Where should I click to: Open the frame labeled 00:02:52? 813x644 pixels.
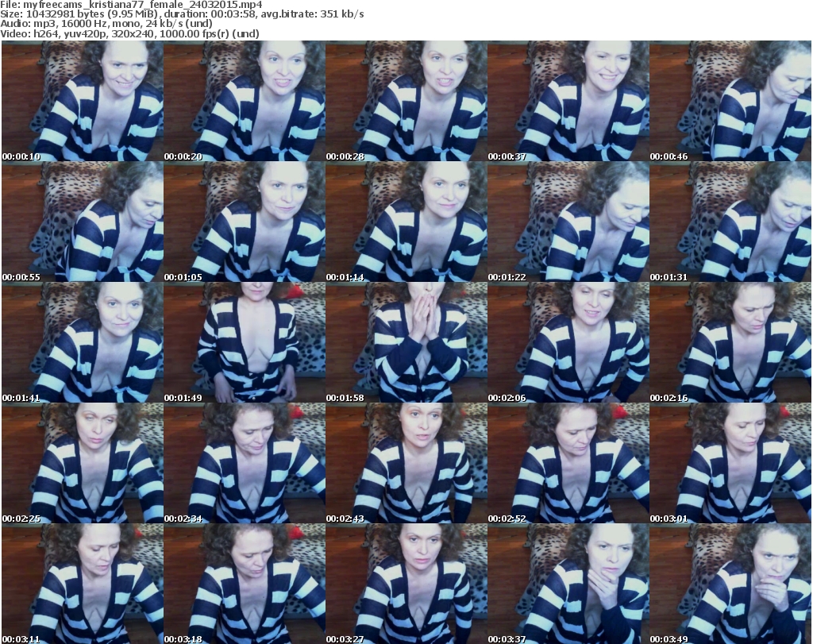coord(568,464)
